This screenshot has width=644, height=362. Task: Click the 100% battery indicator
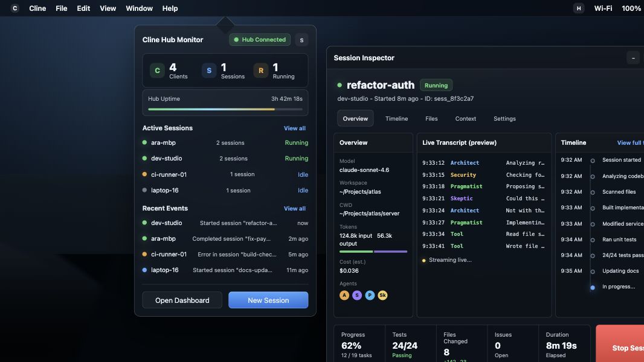coord(631,8)
